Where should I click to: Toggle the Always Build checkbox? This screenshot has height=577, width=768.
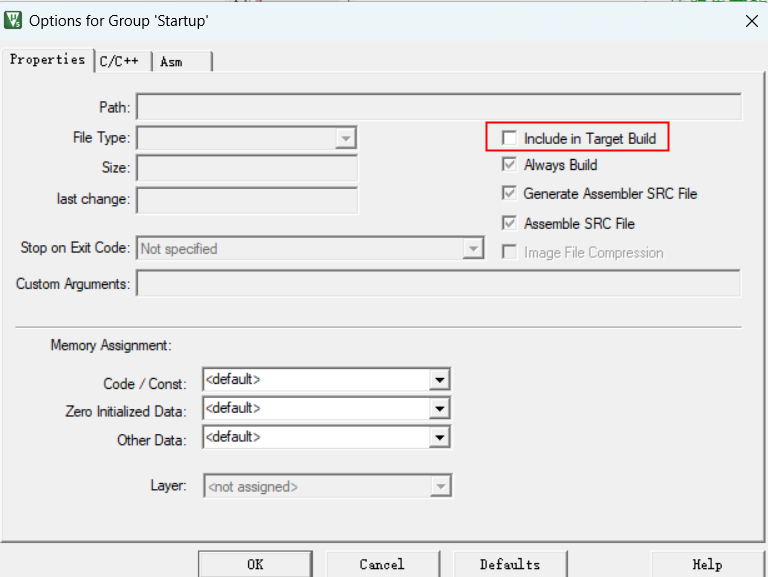pyautogui.click(x=510, y=165)
